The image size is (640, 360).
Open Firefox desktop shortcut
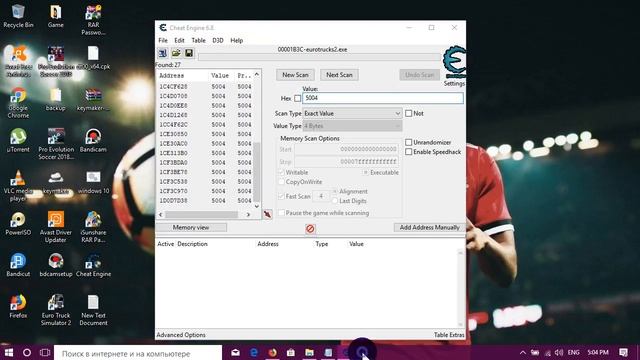[x=18, y=307]
